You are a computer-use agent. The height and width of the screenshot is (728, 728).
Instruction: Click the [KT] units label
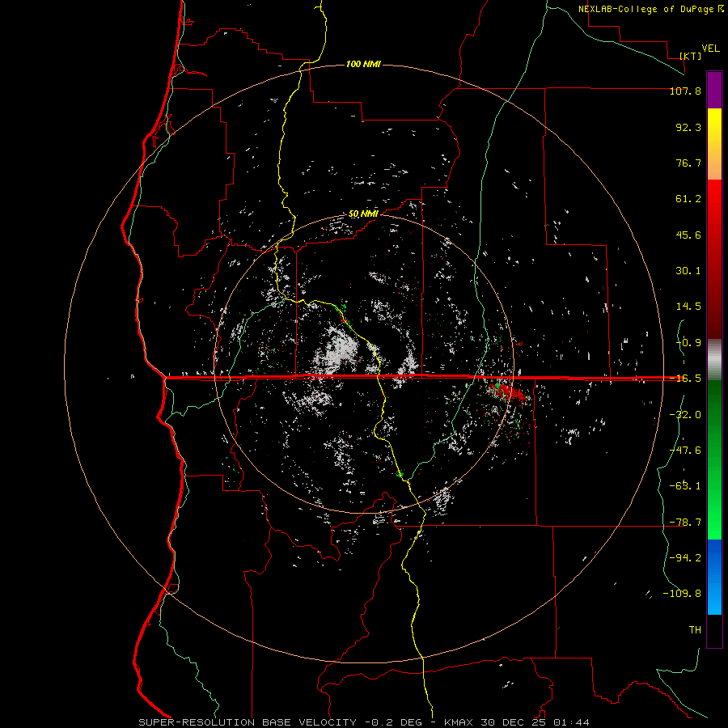click(691, 56)
